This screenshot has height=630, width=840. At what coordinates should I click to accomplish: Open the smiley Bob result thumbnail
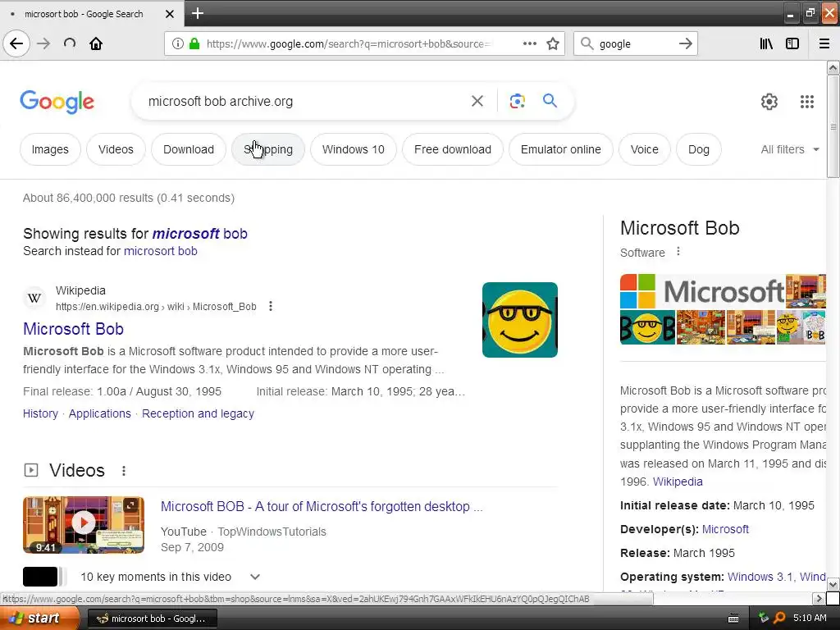click(x=519, y=320)
